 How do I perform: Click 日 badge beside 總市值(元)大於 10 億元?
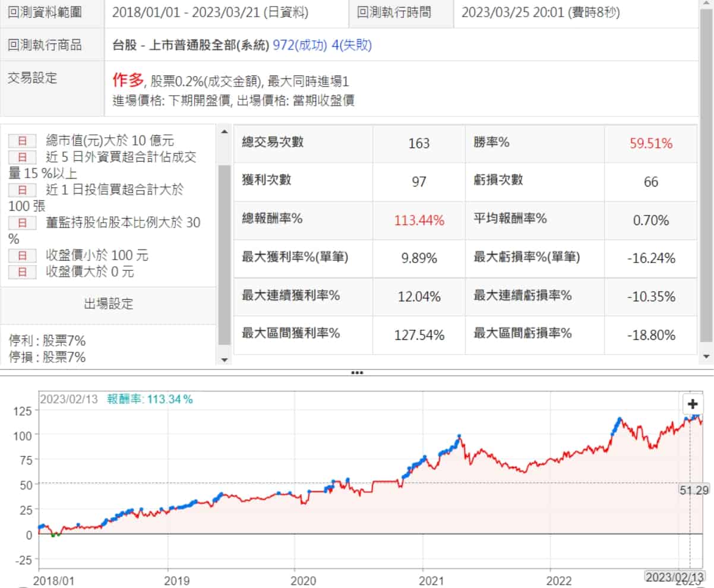click(x=23, y=141)
